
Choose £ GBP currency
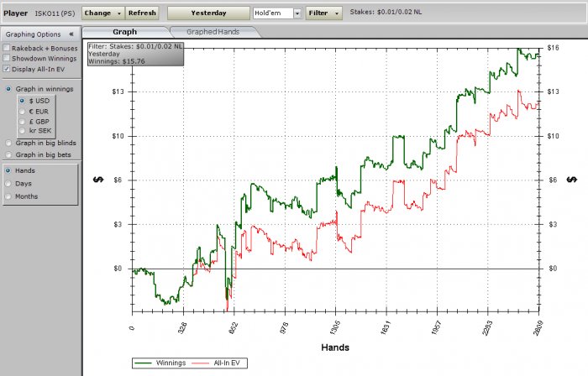coord(22,122)
